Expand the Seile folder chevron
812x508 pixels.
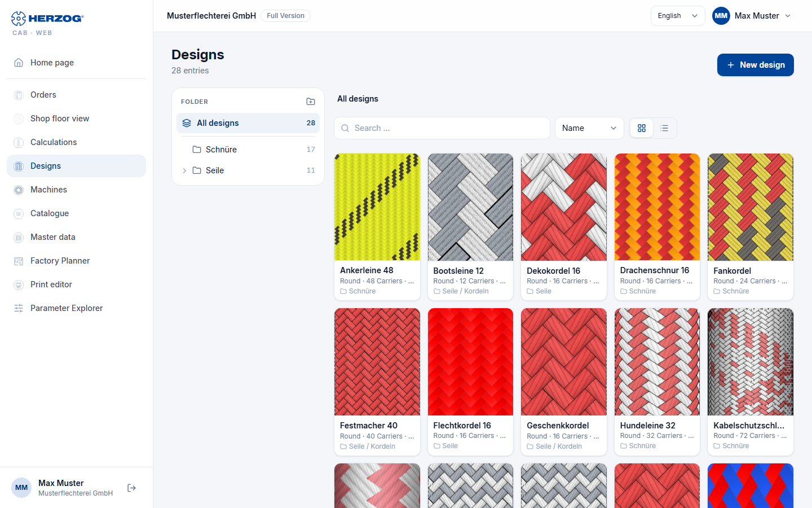pos(184,170)
